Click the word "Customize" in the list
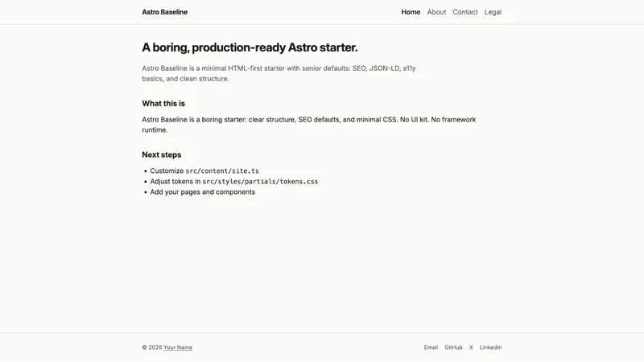The height and width of the screenshot is (362, 644). [167, 171]
